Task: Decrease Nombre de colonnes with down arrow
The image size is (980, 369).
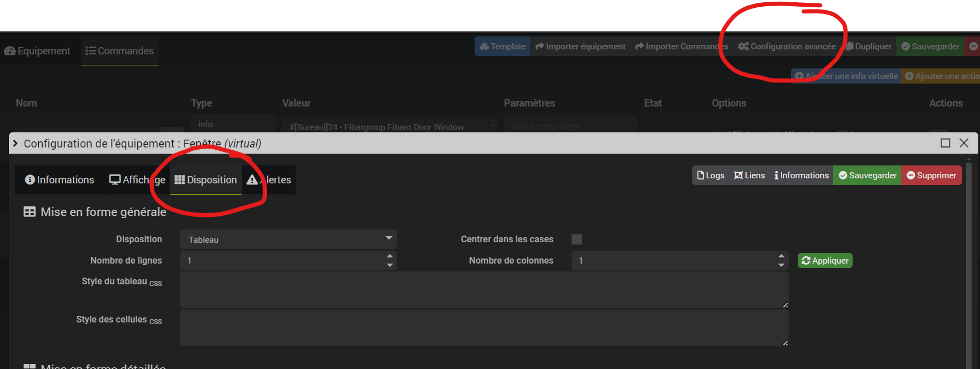Action: pyautogui.click(x=781, y=265)
